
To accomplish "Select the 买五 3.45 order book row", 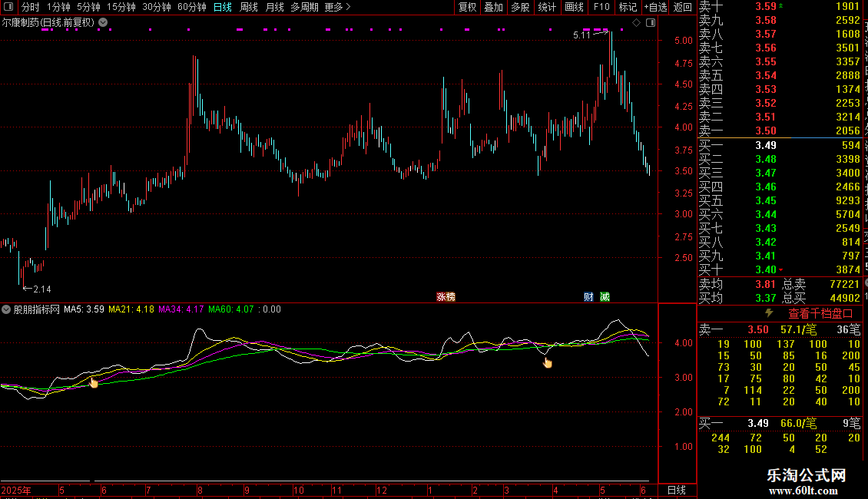I will [780, 200].
